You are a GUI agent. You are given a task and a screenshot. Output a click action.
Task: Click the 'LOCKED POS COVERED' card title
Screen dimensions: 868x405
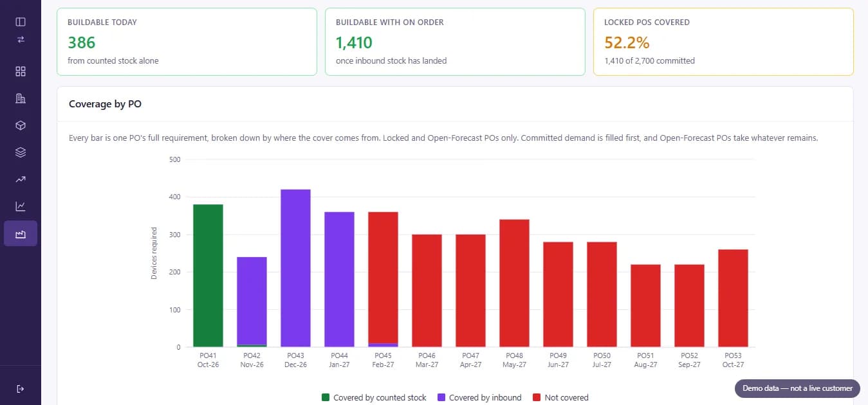(647, 22)
